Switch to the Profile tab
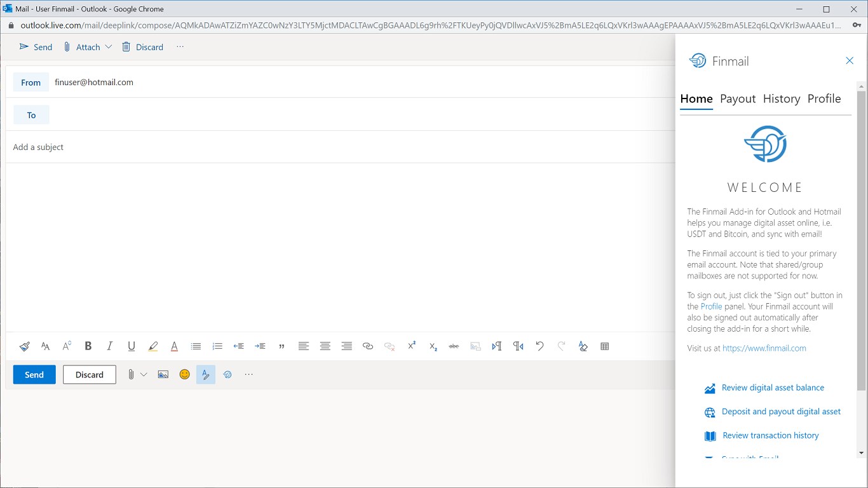 tap(824, 98)
